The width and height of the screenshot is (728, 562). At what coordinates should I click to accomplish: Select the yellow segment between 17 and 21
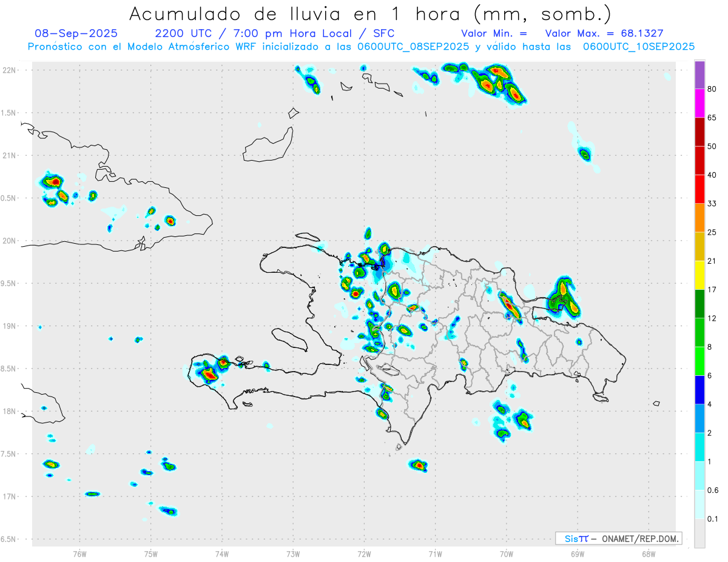699,275
